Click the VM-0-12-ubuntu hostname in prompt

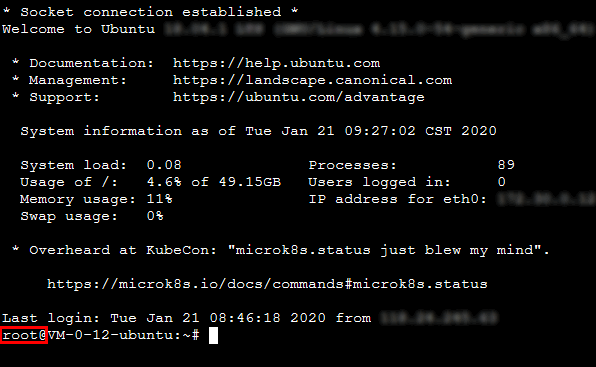[x=112, y=335]
